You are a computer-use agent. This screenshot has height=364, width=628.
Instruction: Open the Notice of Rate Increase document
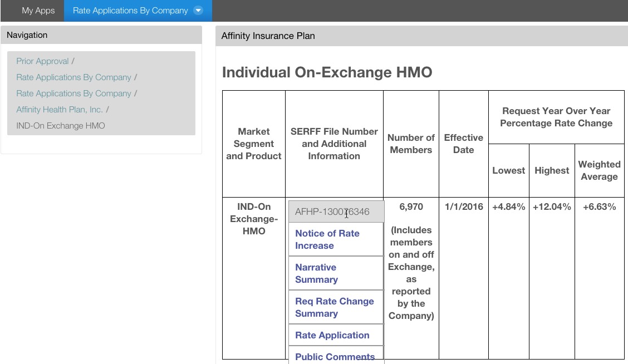pyautogui.click(x=327, y=239)
